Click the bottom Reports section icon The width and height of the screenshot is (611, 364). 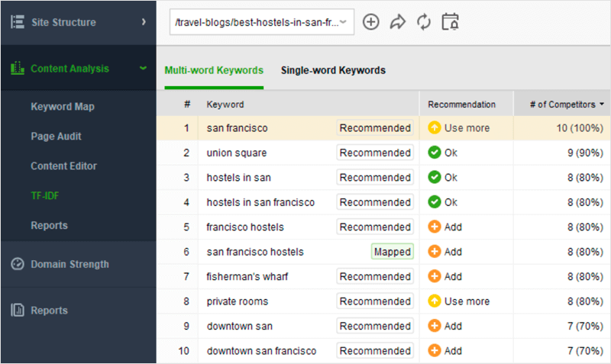17,311
